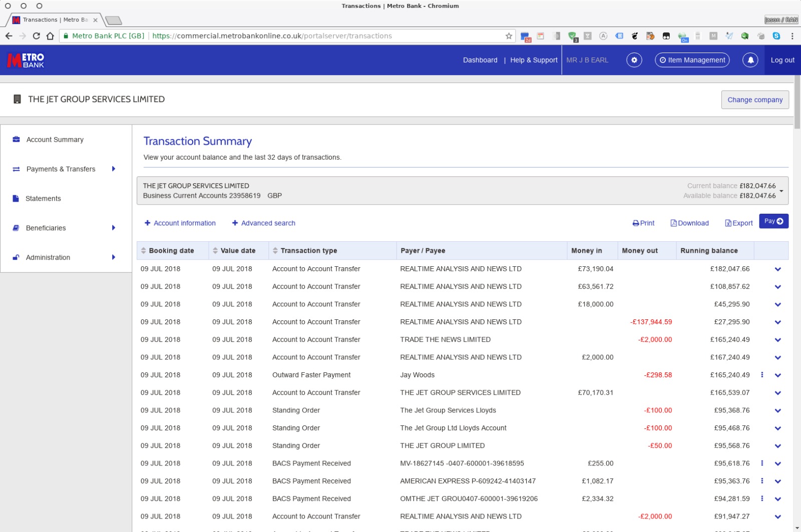Viewport: 801px width, 532px height.
Task: Open more options dots on Jay Woods row
Action: tap(762, 375)
